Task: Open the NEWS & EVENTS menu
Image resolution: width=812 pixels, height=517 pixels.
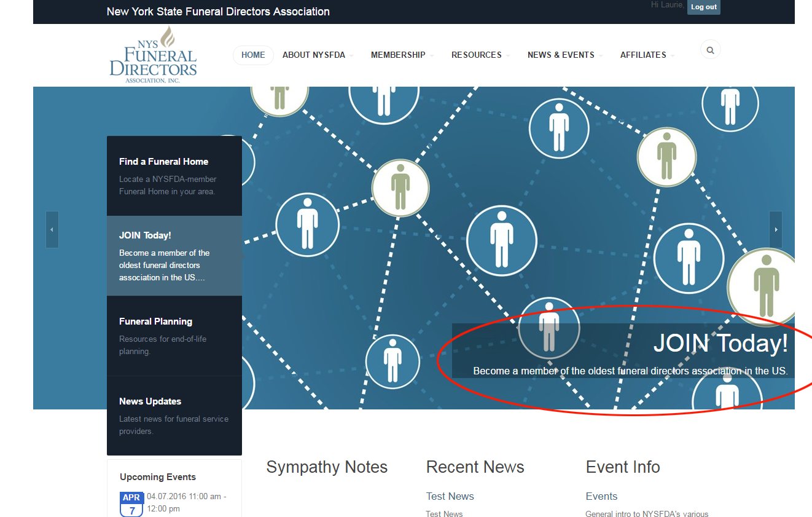Action: tap(561, 55)
